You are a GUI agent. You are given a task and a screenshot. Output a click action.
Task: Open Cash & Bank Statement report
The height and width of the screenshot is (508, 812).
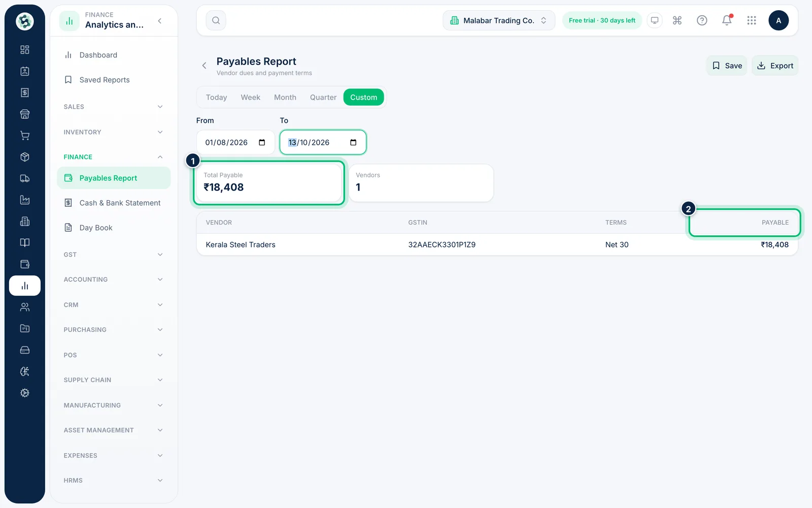coord(114,203)
